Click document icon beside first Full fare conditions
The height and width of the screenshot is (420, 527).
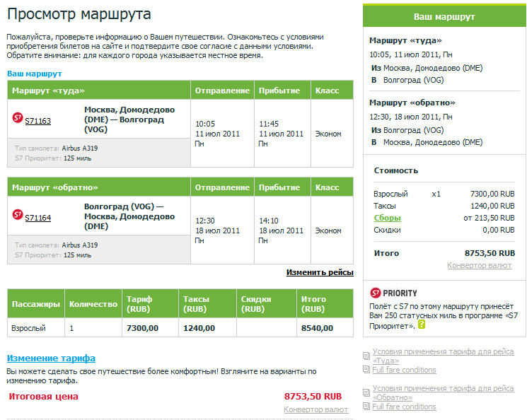pos(366,370)
